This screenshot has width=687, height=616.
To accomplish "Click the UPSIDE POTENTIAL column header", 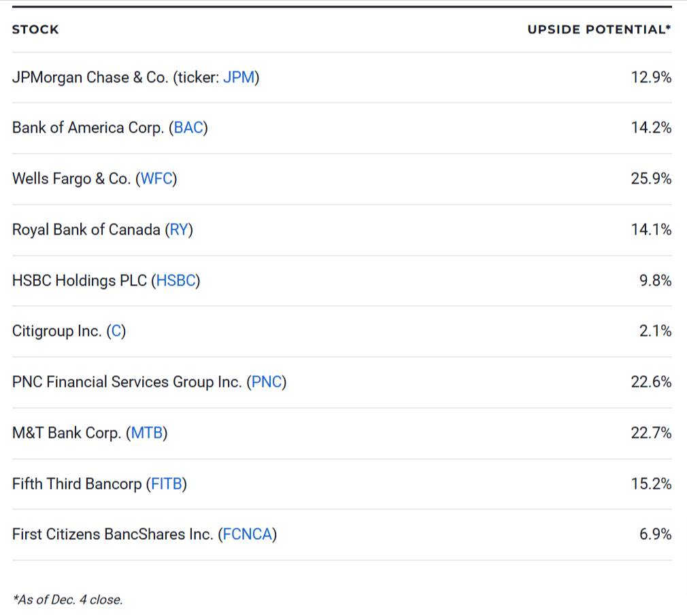I will click(x=599, y=29).
